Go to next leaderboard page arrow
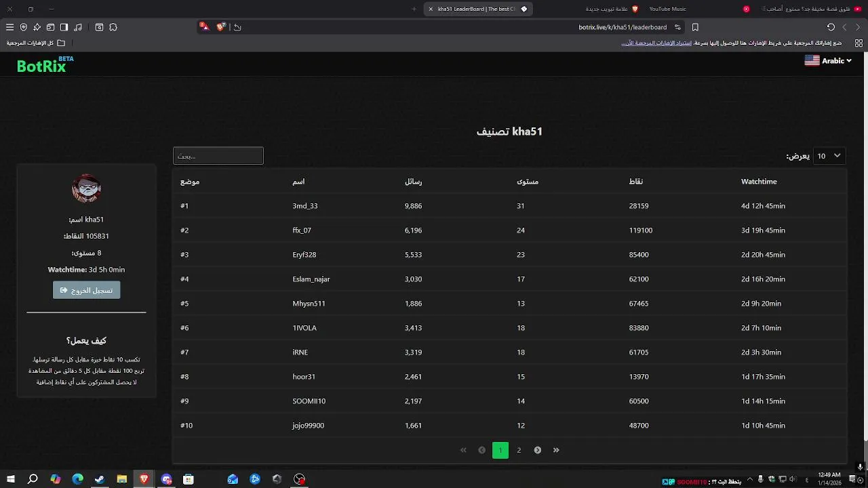 538,450
